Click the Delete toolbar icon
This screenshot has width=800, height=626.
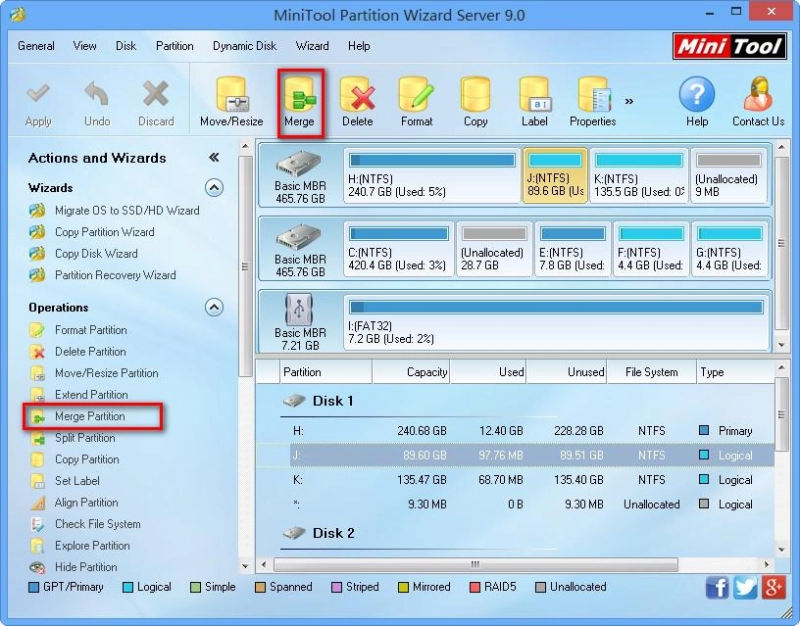pos(357,97)
